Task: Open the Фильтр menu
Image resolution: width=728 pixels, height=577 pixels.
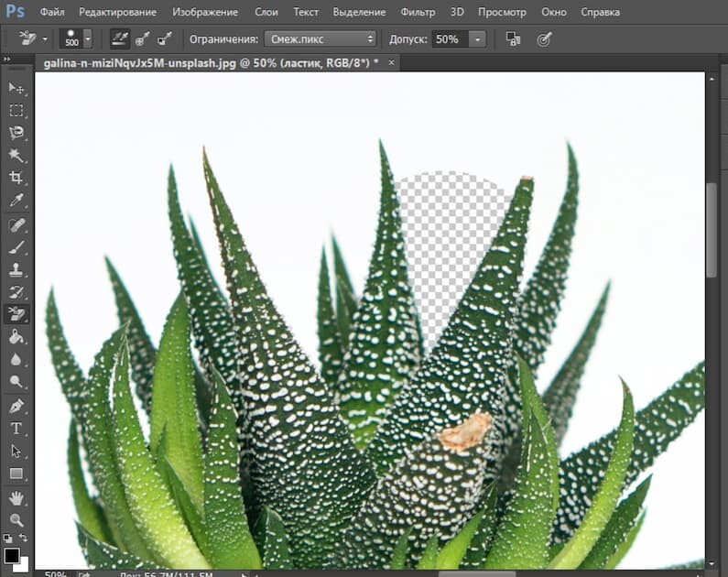Action: 418,12
